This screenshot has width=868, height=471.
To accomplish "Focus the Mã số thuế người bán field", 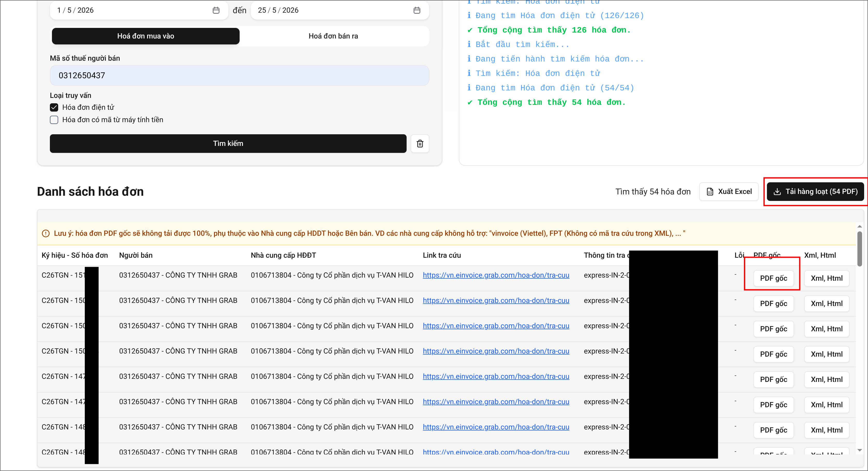I will (x=239, y=75).
